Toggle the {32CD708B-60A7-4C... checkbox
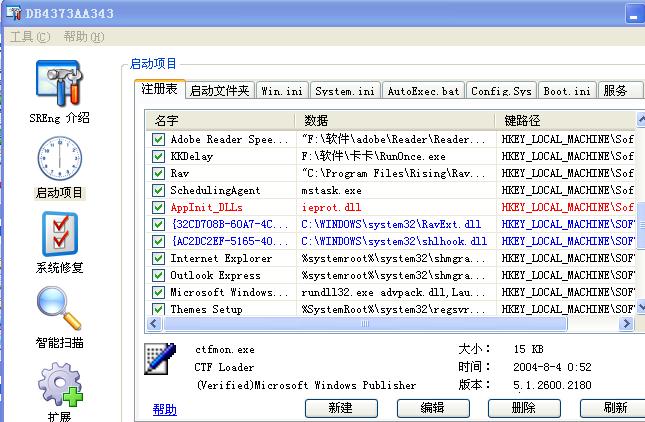Image resolution: width=645 pixels, height=422 pixels. coord(158,224)
